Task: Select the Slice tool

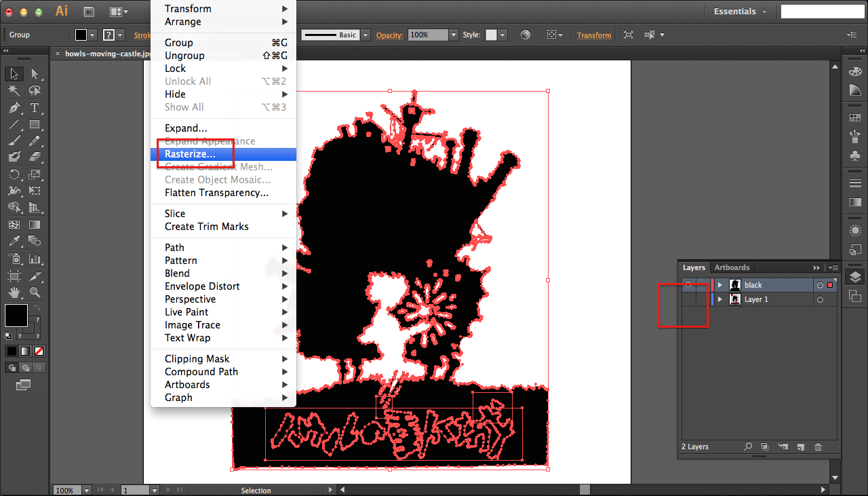Action: tap(35, 276)
